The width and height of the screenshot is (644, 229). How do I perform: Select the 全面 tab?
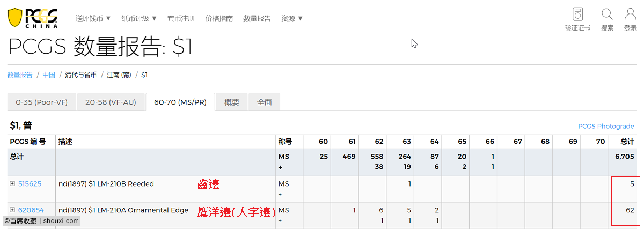[x=264, y=102]
